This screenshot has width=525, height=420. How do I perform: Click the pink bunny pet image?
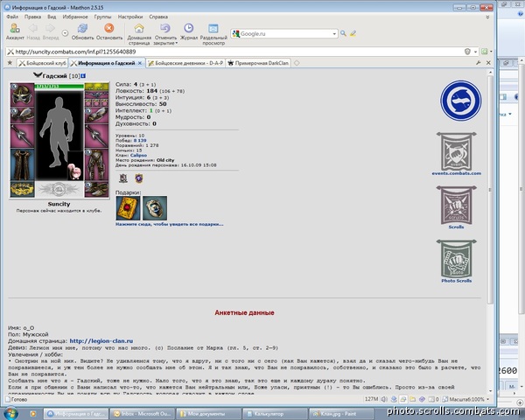[x=74, y=171]
